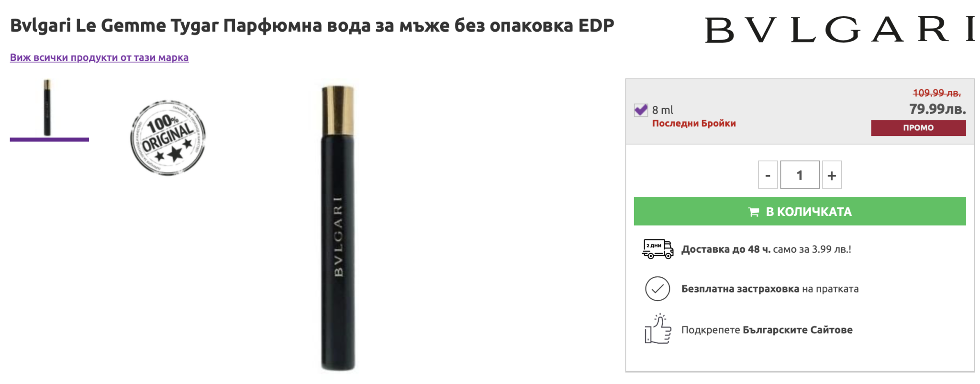Click the Последни Бройки text
The height and width of the screenshot is (384, 980).
coord(694,124)
